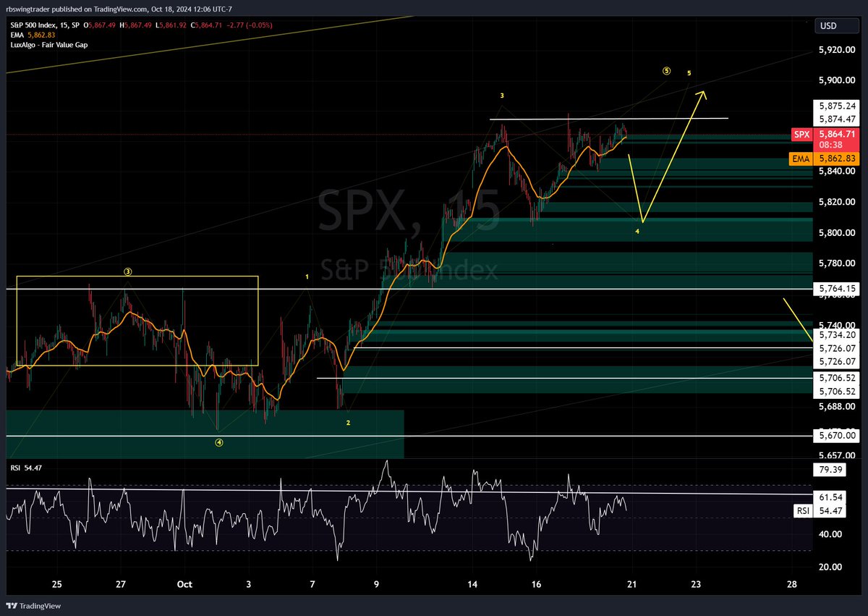Select the SP exchange label in the legend
This screenshot has height=616, width=868.
(75, 25)
